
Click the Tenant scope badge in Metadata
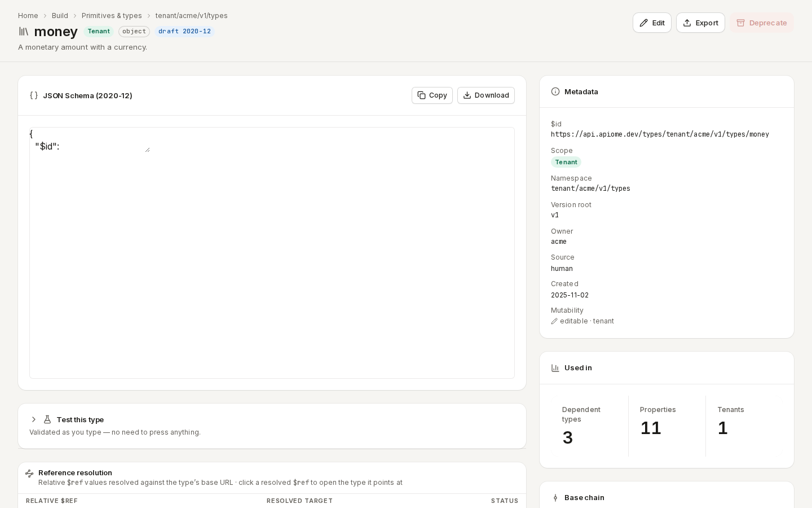566,162
